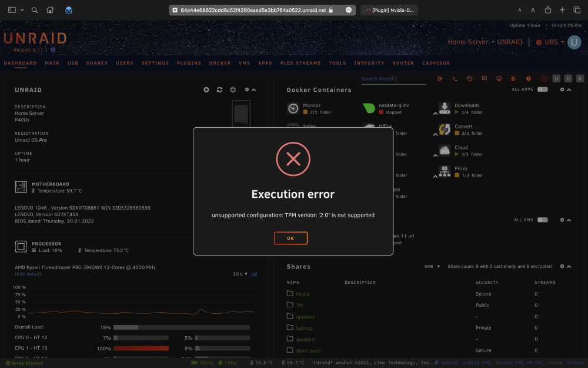This screenshot has height=368, width=588.
Task: Collapse the UNRAID panel chevron
Action: pyautogui.click(x=254, y=90)
